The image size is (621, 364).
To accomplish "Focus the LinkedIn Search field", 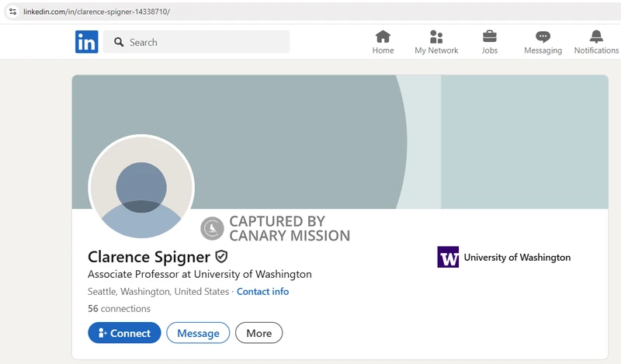I will [196, 42].
